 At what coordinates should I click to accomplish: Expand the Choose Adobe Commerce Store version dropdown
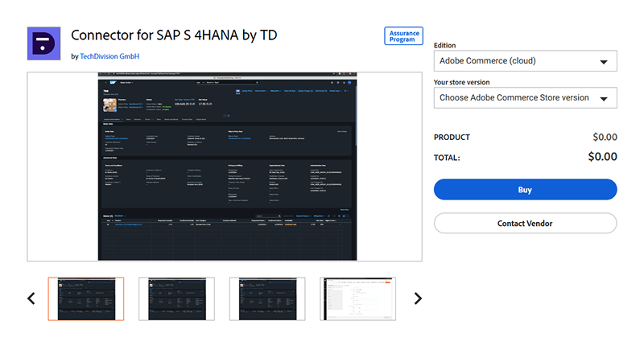point(526,97)
